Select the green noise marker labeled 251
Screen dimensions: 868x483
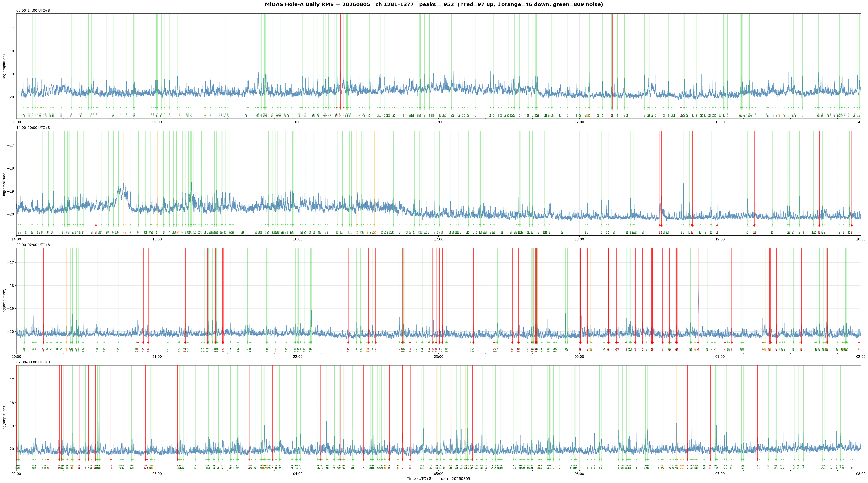48,225
